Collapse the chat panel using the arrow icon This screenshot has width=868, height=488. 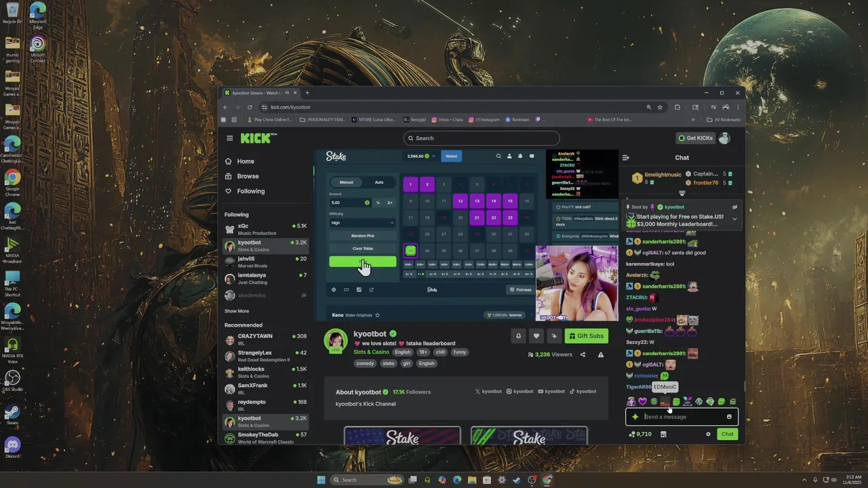point(626,157)
